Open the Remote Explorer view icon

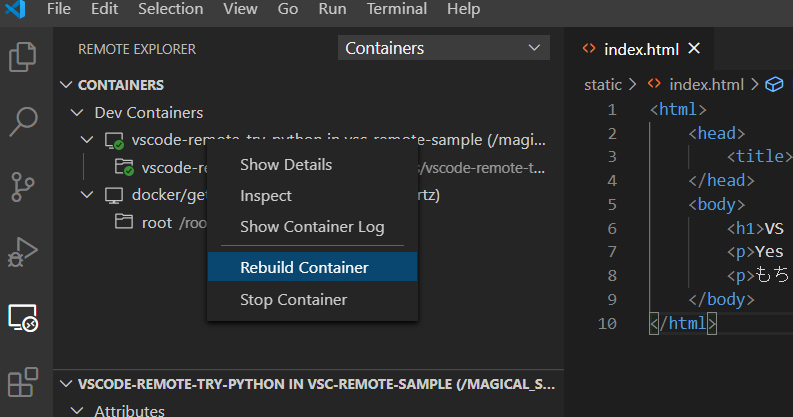coord(23,317)
